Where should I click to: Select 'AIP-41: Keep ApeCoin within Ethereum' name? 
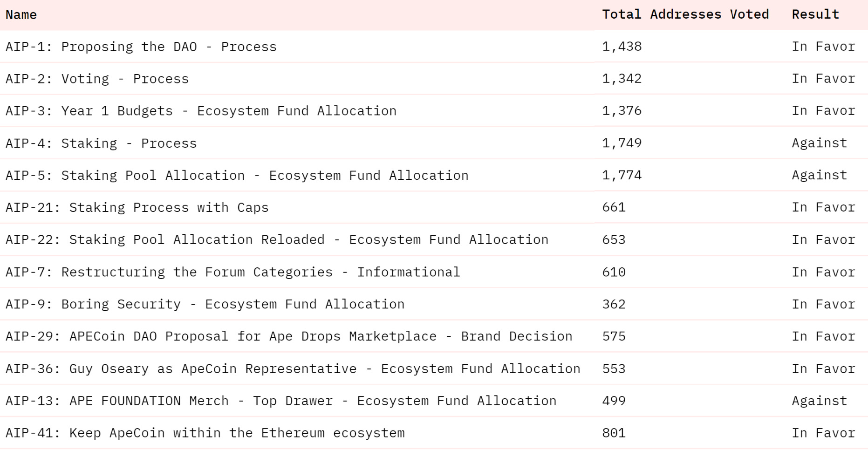tap(205, 433)
